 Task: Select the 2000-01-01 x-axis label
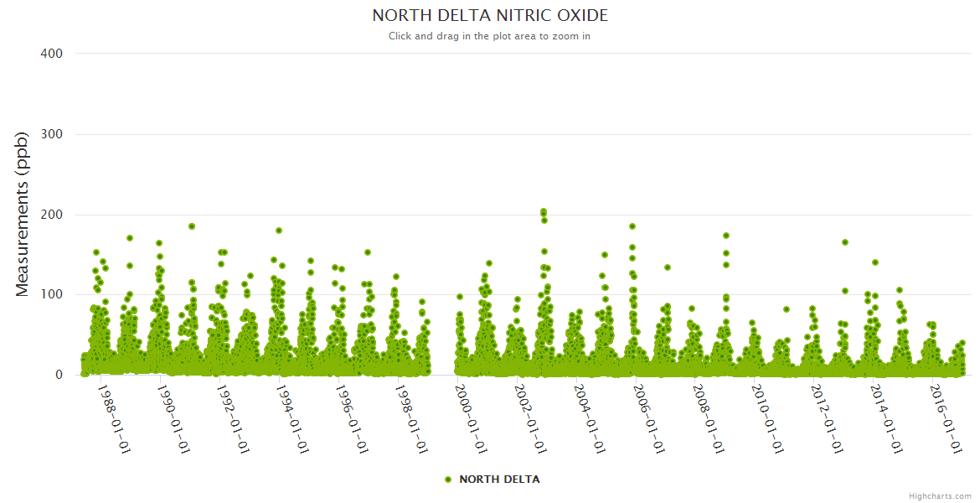click(x=471, y=419)
